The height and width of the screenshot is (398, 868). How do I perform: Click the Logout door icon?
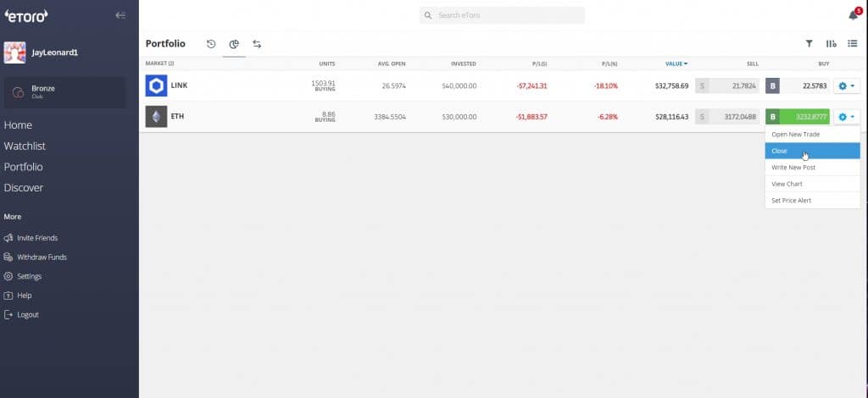coord(8,315)
